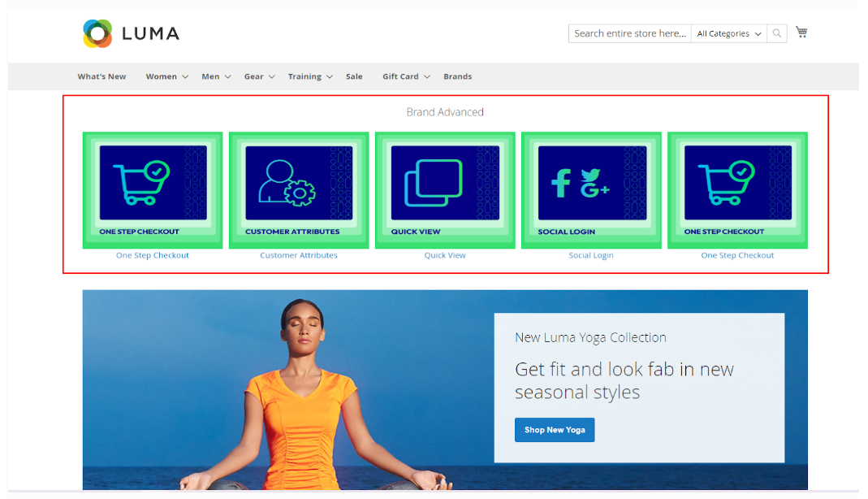Expand the Women menu
This screenshot has width=868, height=499.
(x=166, y=76)
